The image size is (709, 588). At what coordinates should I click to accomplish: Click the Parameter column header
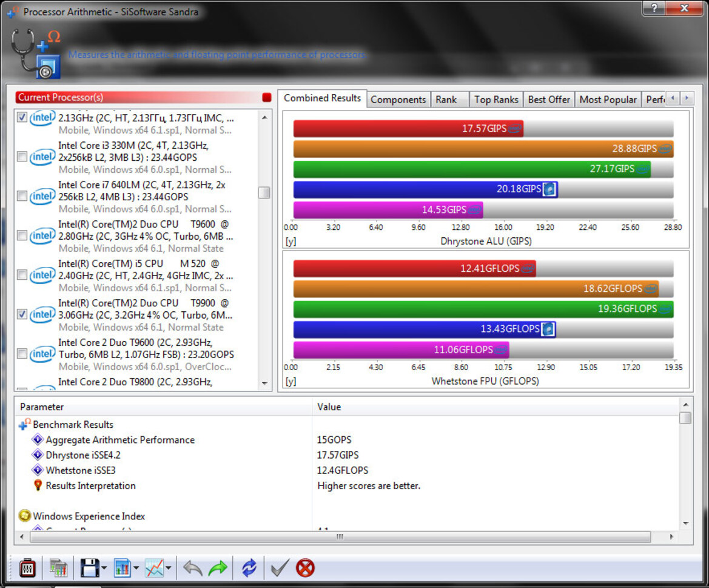click(163, 407)
